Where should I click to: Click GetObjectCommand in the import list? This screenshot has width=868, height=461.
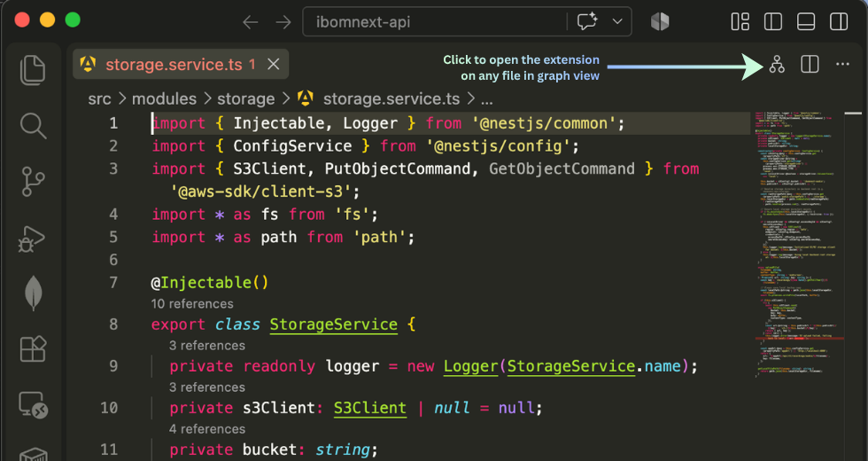[x=562, y=168]
